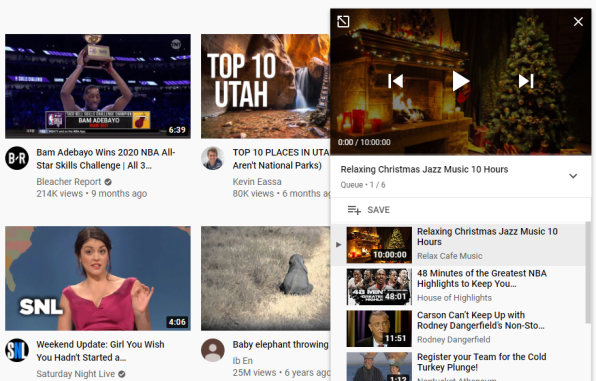Collapse the queue panel with chevron
The image size is (596, 381).
point(573,176)
